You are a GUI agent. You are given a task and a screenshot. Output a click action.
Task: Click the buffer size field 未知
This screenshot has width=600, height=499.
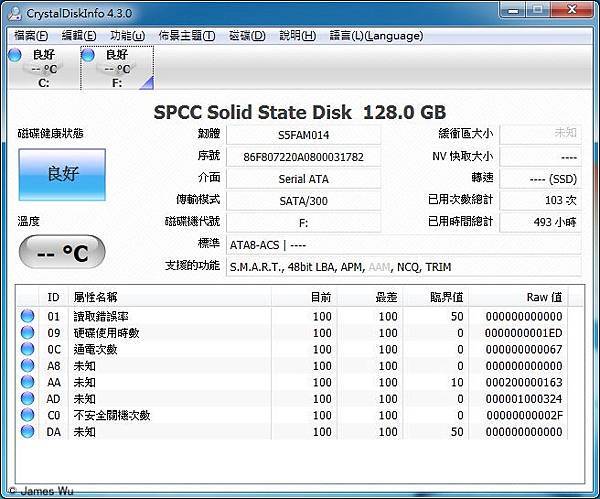540,134
